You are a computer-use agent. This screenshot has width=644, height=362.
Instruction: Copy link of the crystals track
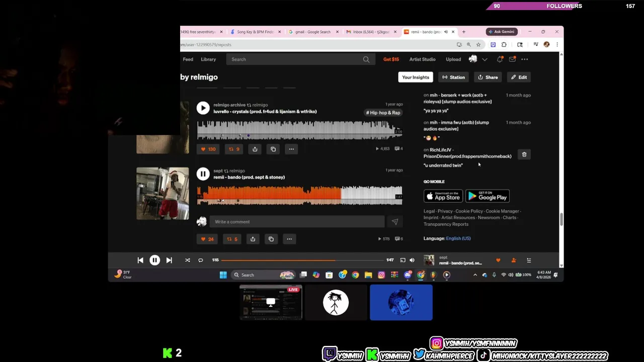pyautogui.click(x=273, y=149)
